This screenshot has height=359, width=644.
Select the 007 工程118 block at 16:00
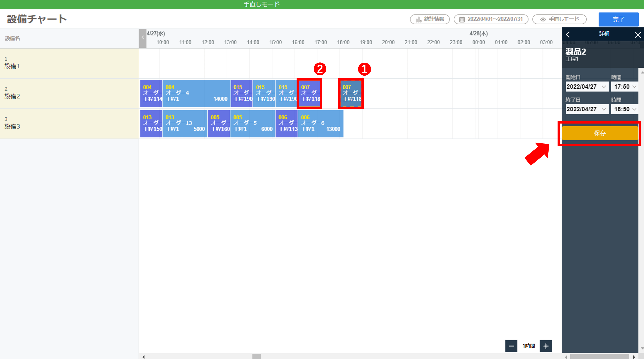click(309, 94)
